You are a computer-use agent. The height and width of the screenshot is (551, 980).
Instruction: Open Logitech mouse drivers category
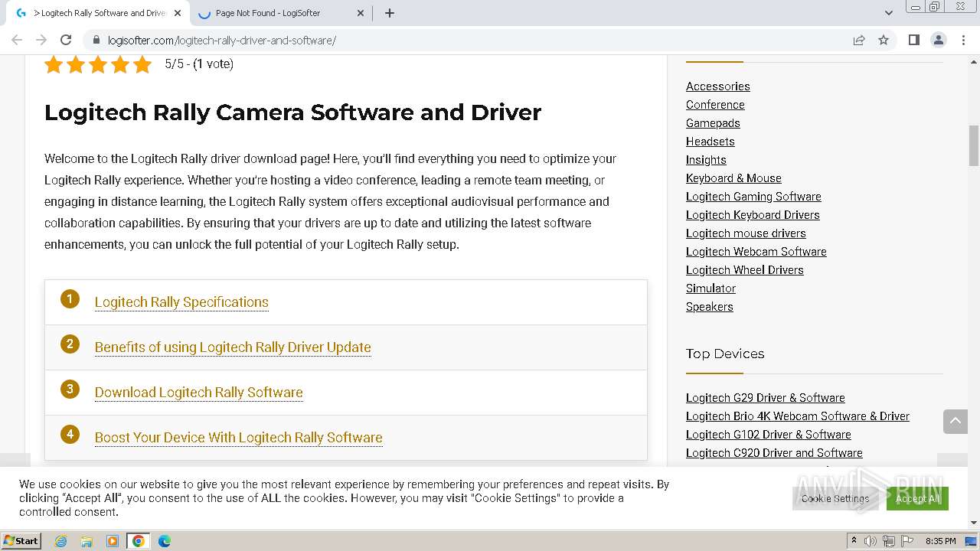pos(746,233)
